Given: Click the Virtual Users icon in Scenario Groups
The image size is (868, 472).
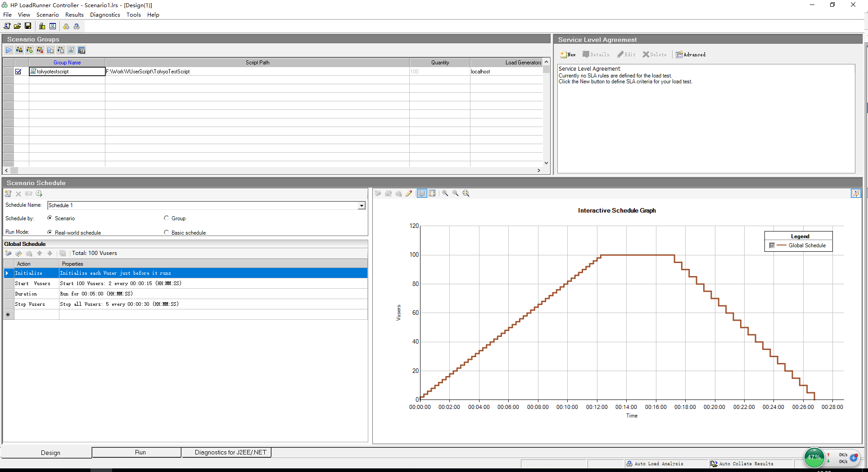Looking at the screenshot, I should point(19,50).
